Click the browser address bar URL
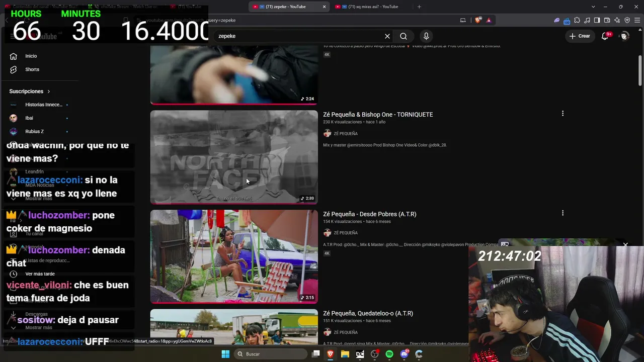 pos(190,20)
